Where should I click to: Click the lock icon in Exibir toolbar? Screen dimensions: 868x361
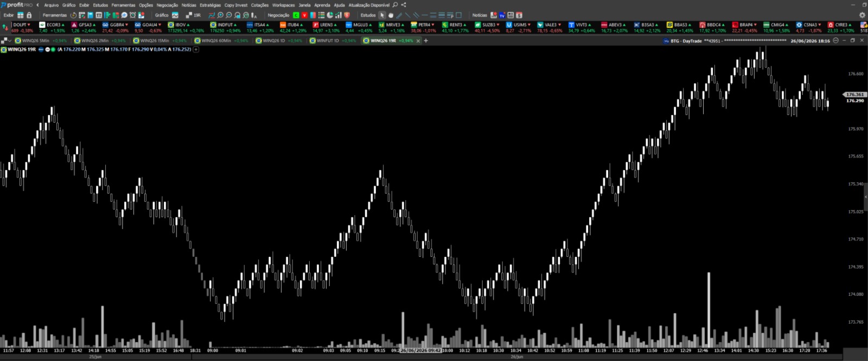[29, 15]
